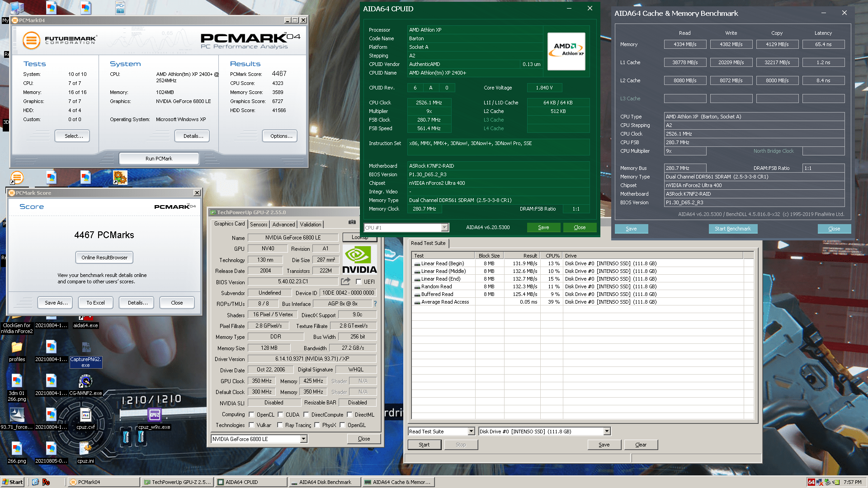Toggle OpenCL checkbox
Image resolution: width=868 pixels, height=488 pixels.
pyautogui.click(x=251, y=414)
